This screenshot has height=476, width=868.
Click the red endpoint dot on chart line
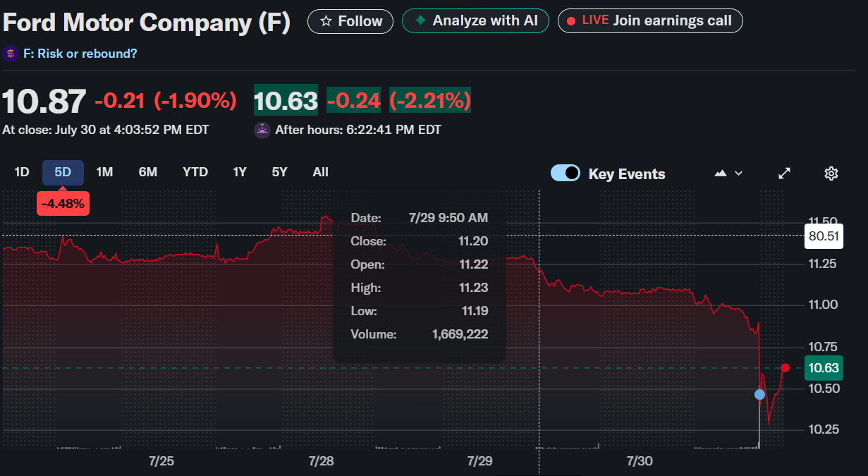[786, 367]
